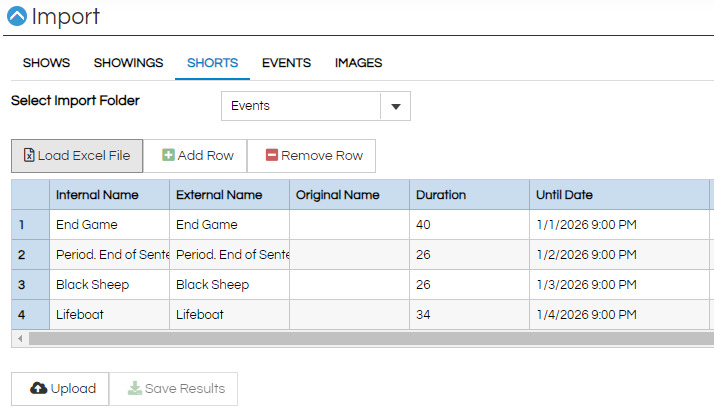
Task: Click the horizontal scrollbar track
Action: click(371, 338)
